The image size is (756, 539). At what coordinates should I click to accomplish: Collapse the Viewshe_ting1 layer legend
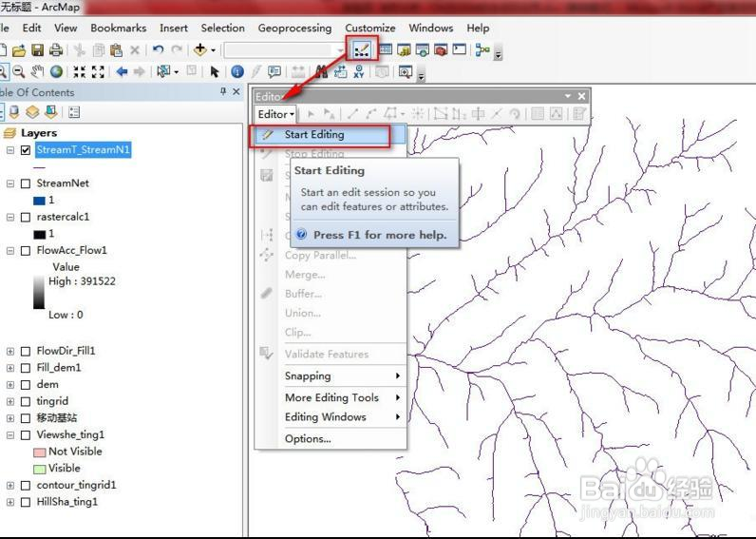pos(10,435)
